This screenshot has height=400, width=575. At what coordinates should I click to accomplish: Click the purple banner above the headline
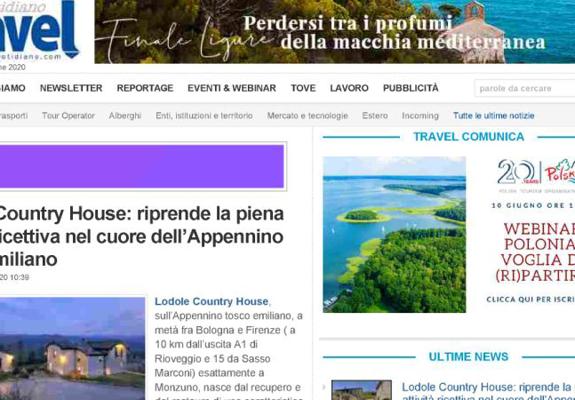[x=142, y=166]
